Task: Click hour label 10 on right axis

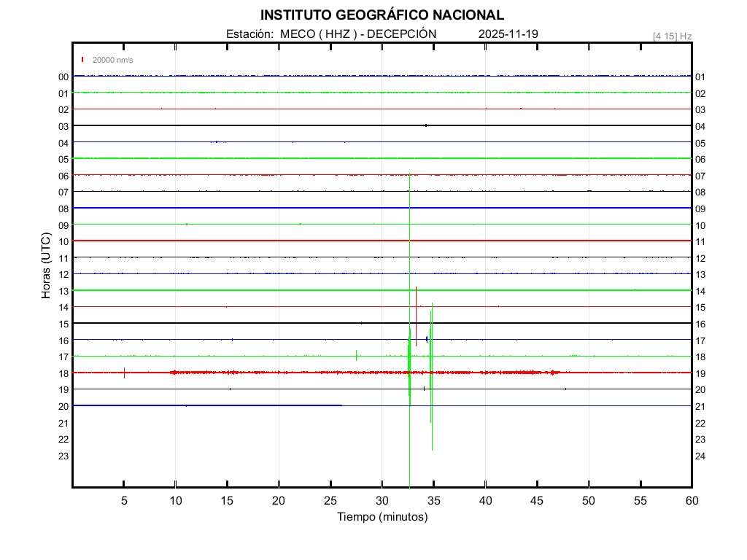Action: click(x=700, y=225)
